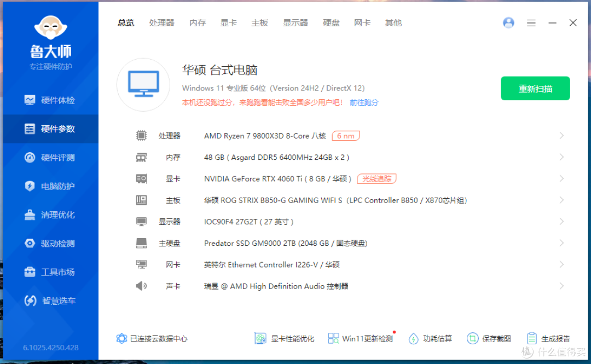Click the version number 6.1025.4250.428
This screenshot has height=364, width=591.
click(x=50, y=348)
